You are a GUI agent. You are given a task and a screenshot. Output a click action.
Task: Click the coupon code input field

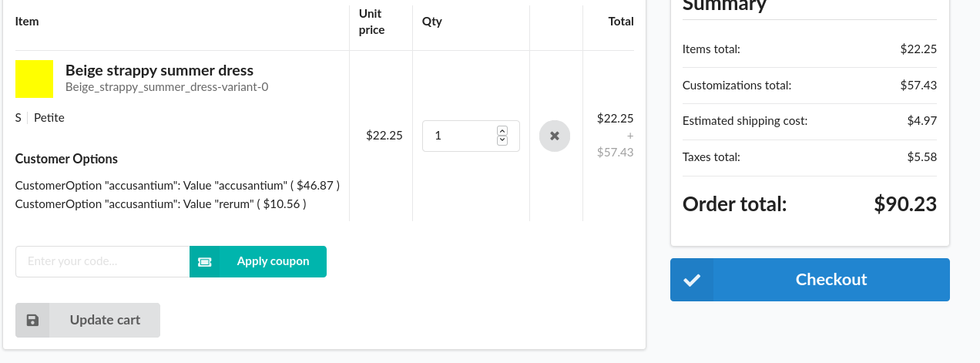click(102, 262)
